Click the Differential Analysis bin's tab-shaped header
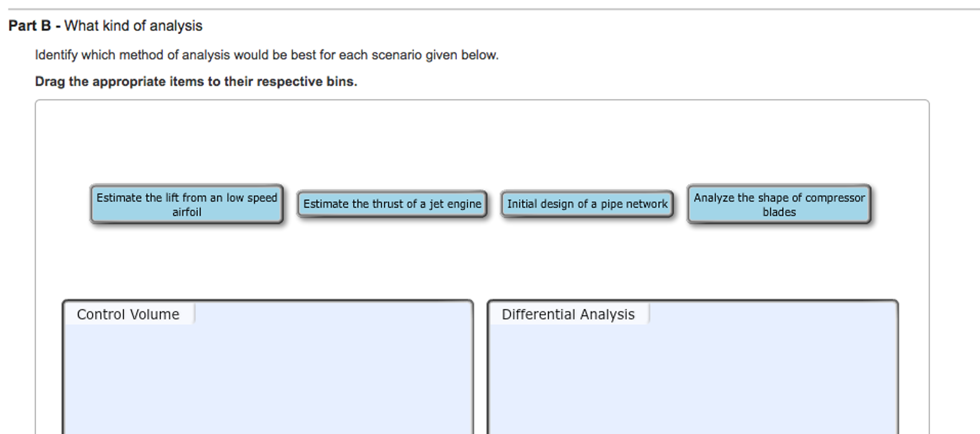Viewport: 980px width, 434px height. tap(568, 314)
